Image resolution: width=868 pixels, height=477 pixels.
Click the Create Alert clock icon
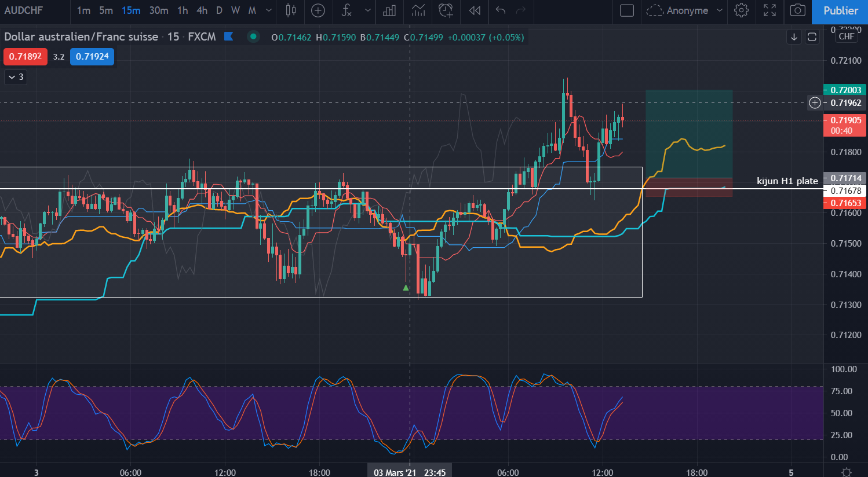coord(445,10)
